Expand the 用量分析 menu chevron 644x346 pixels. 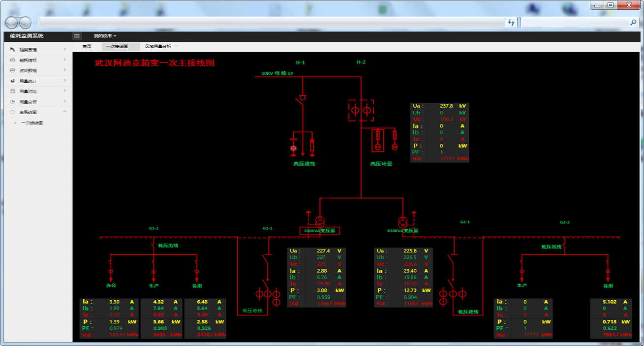[x=65, y=101]
